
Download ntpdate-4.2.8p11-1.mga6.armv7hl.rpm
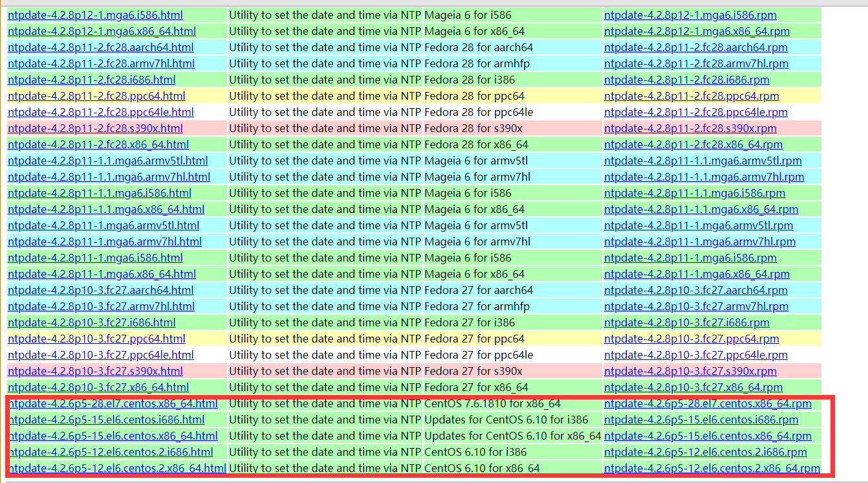700,241
